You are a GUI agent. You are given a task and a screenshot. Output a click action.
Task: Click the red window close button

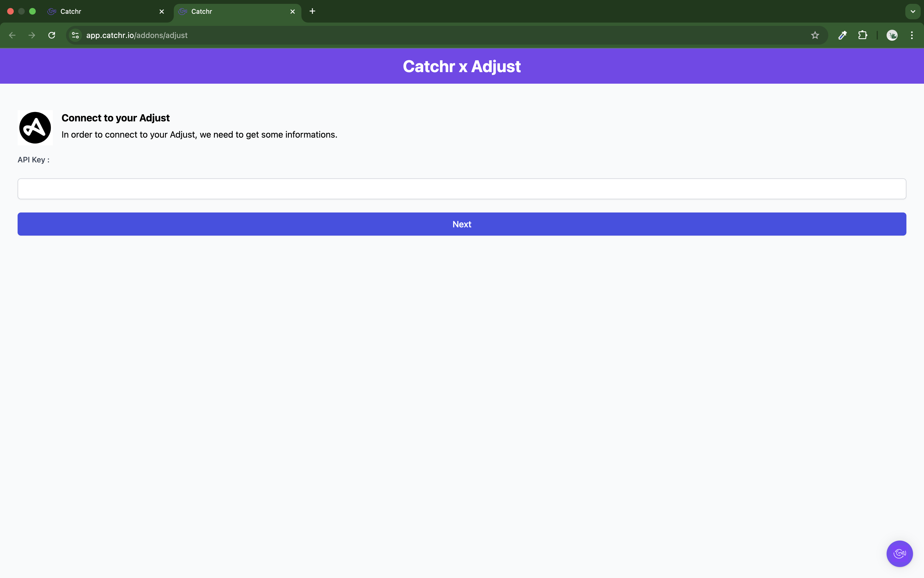pos(11,12)
